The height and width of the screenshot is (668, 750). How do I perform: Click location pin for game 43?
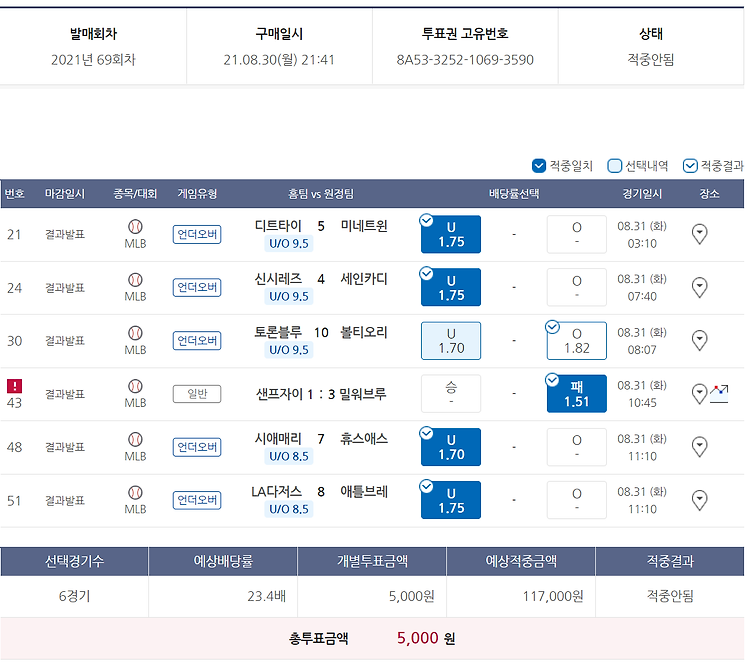[x=700, y=394]
